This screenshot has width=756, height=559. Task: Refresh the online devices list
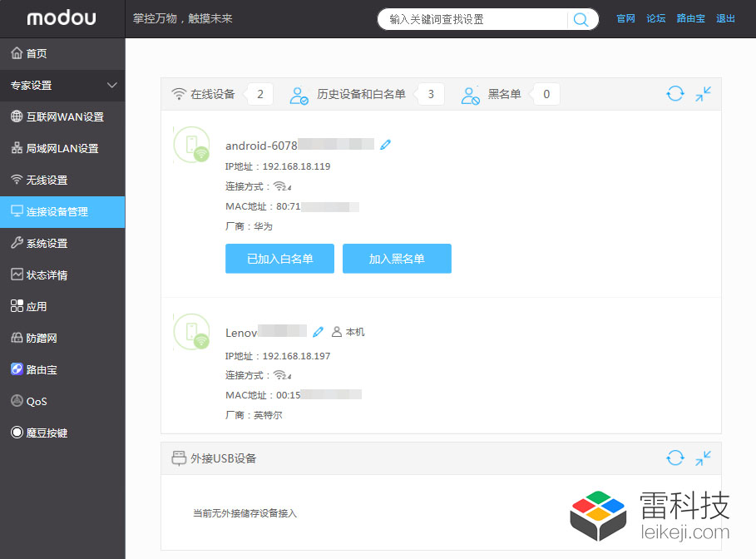coord(674,94)
